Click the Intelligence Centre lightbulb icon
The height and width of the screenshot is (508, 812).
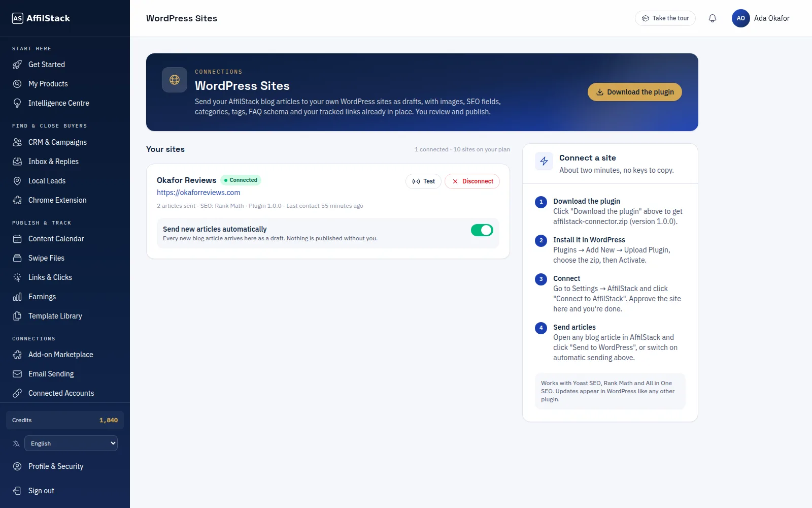tap(17, 103)
